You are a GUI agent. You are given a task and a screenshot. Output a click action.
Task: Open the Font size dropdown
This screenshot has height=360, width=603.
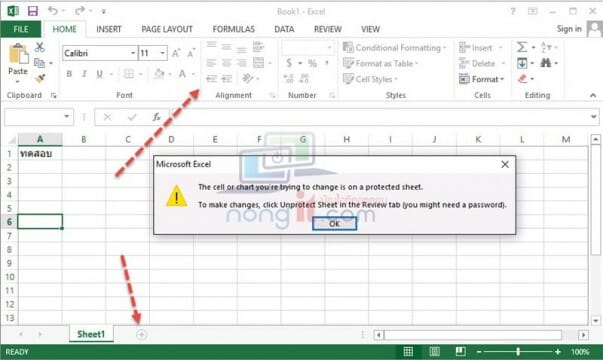point(163,53)
